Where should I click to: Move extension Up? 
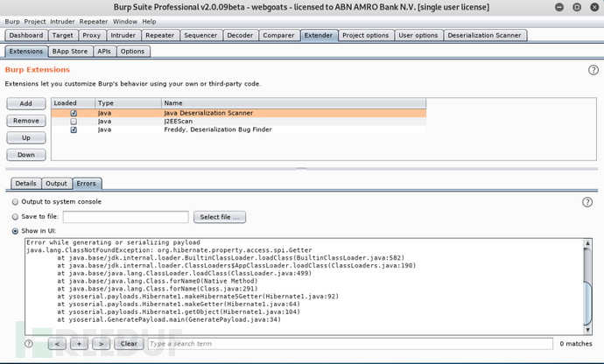(x=26, y=138)
